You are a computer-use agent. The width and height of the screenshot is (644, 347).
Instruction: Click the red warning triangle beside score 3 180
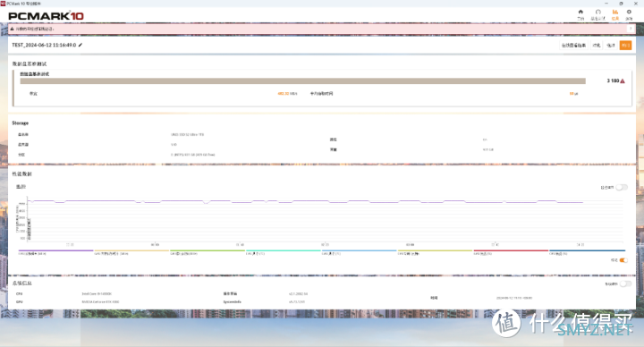[x=623, y=80]
